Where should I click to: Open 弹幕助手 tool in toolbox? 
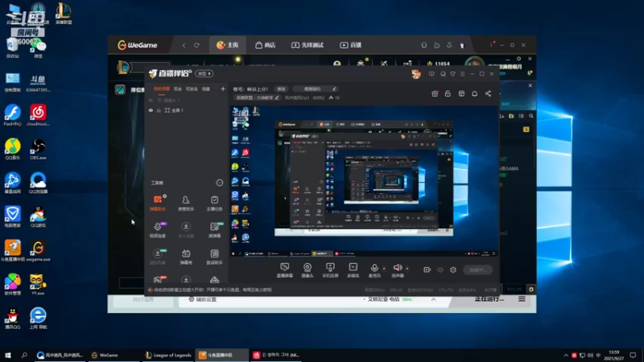click(157, 204)
